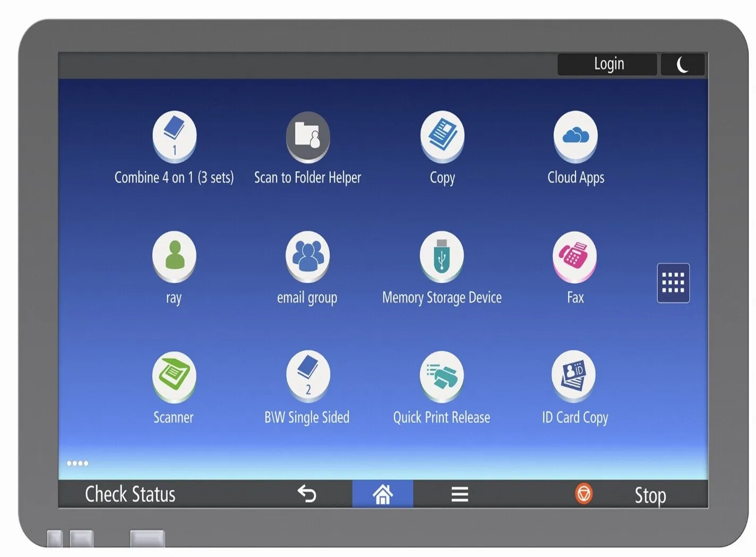The height and width of the screenshot is (557, 756).
Task: Open the Scanner app
Action: (x=174, y=376)
